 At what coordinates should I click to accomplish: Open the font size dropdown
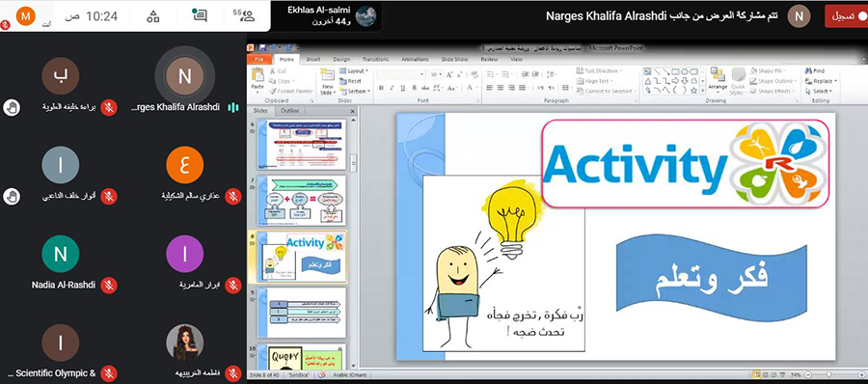[435, 75]
